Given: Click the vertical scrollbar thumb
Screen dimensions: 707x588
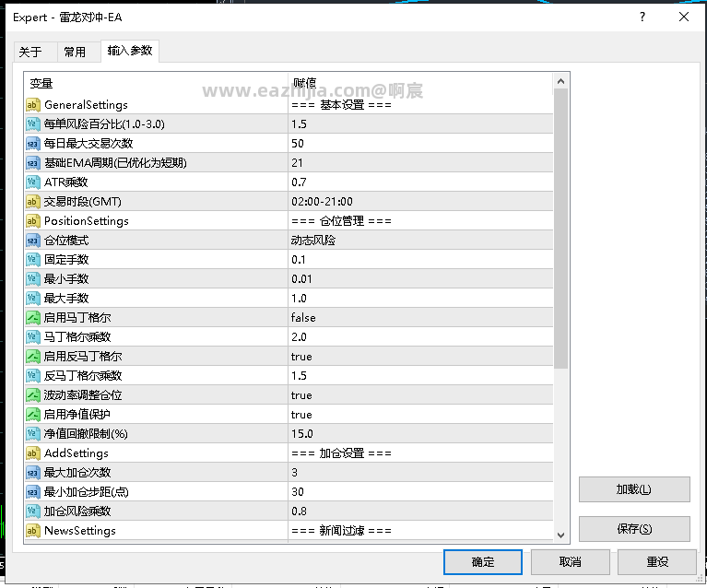Looking at the screenshot, I should (561, 229).
